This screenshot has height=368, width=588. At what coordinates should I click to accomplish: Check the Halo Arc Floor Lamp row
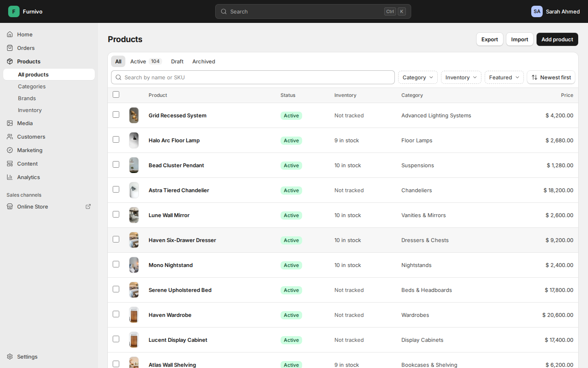116,139
